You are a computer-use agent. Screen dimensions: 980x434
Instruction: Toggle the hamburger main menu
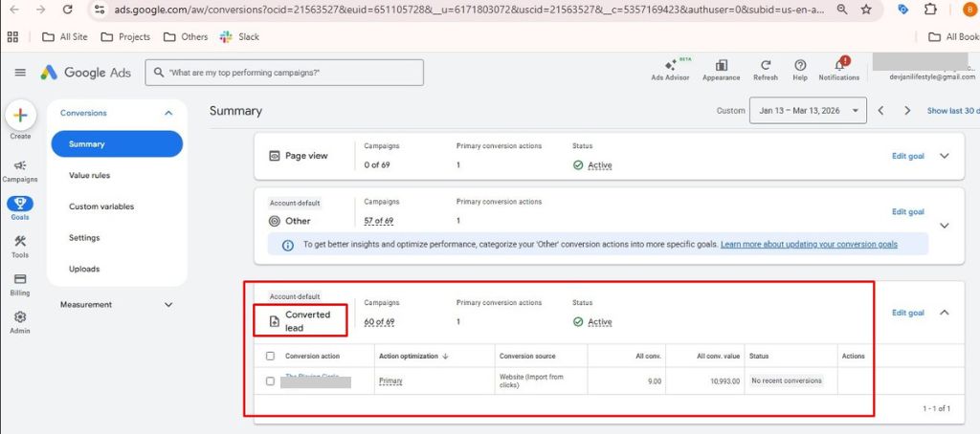click(x=20, y=73)
